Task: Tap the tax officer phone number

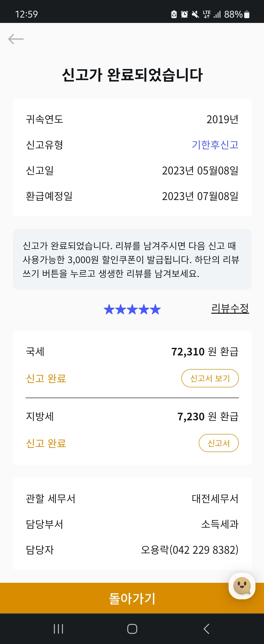Action: click(x=204, y=550)
